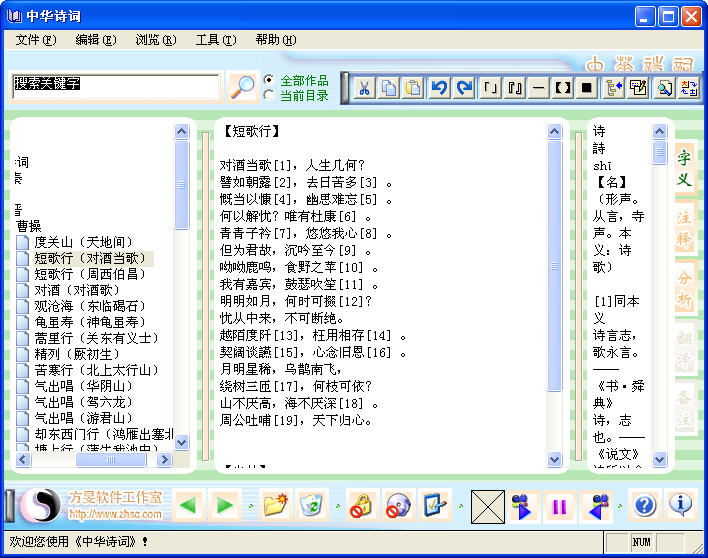Click the 曹操 author node
The height and width of the screenshot is (558, 708).
click(x=29, y=226)
